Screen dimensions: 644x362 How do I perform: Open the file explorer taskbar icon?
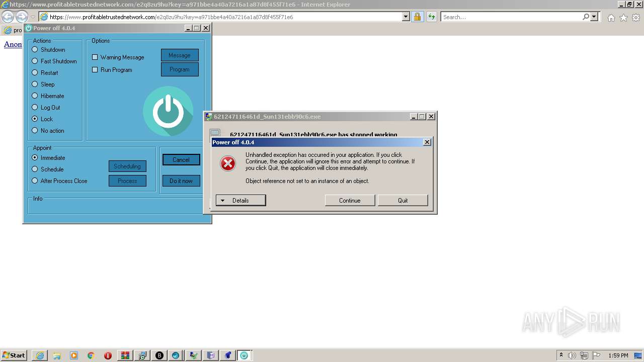pos(57,355)
